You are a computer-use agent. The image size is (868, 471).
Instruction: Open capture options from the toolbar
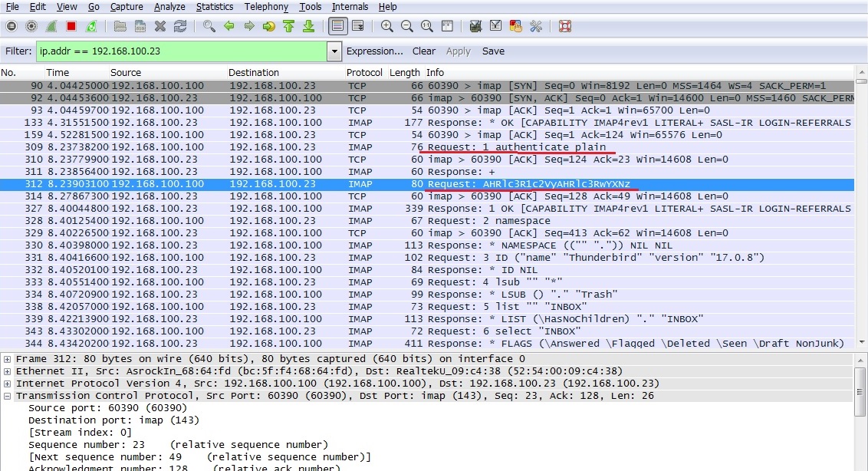[x=31, y=26]
